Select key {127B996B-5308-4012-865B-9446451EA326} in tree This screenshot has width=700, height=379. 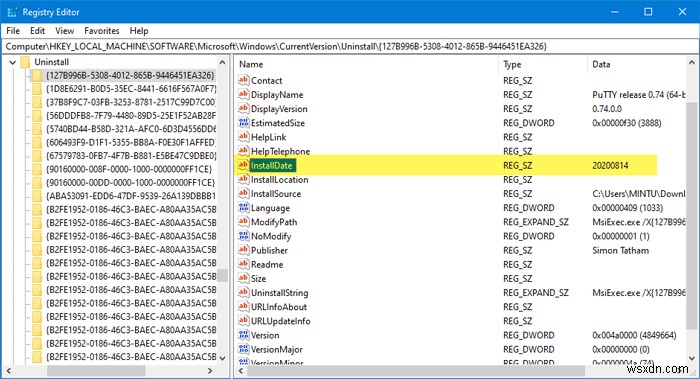pyautogui.click(x=130, y=75)
